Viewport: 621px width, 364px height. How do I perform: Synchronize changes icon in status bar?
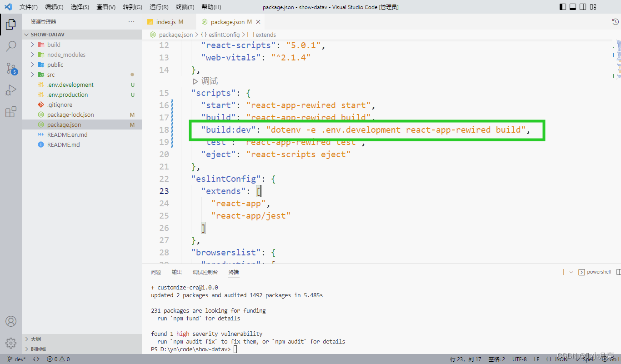point(36,359)
